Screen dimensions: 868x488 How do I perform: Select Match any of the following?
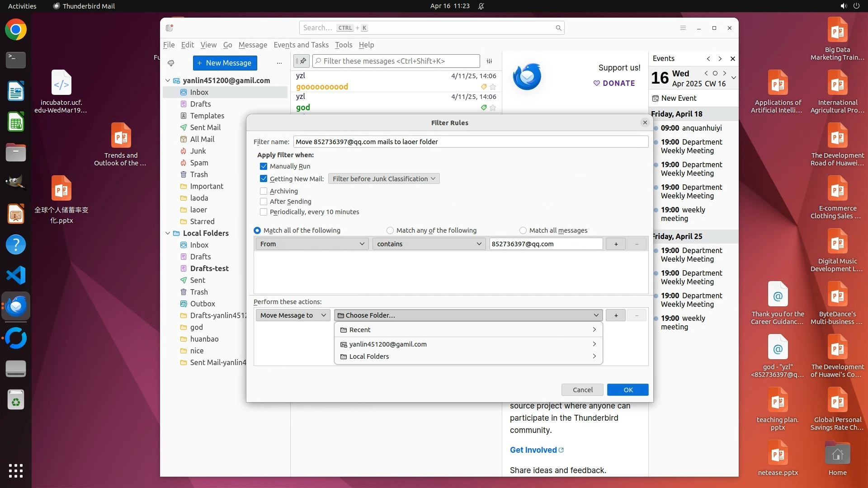coord(390,230)
